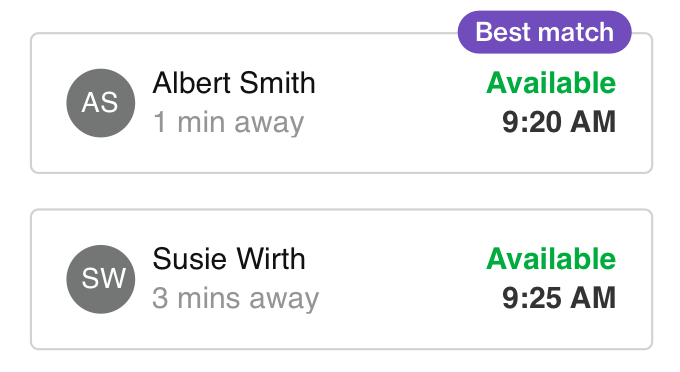Click the 'AM' after 9:25
Viewport: 680px width, 372px height.
593,298
